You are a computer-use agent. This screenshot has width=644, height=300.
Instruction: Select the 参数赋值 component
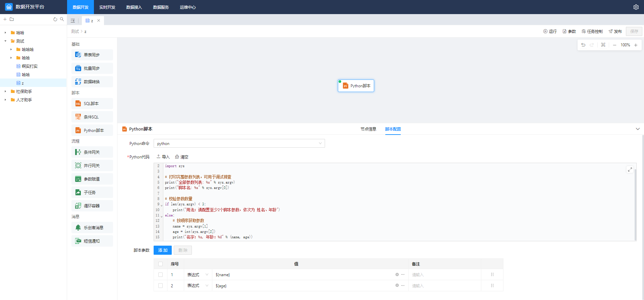(92, 179)
